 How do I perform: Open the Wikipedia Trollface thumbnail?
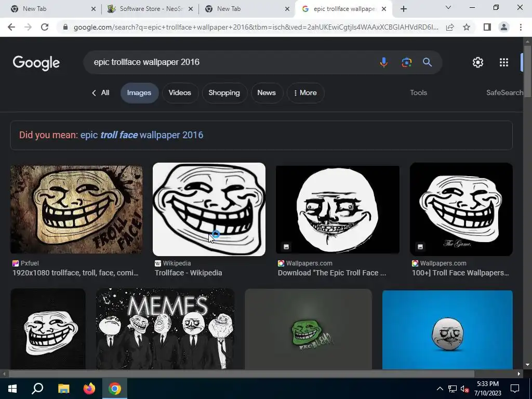(x=209, y=209)
